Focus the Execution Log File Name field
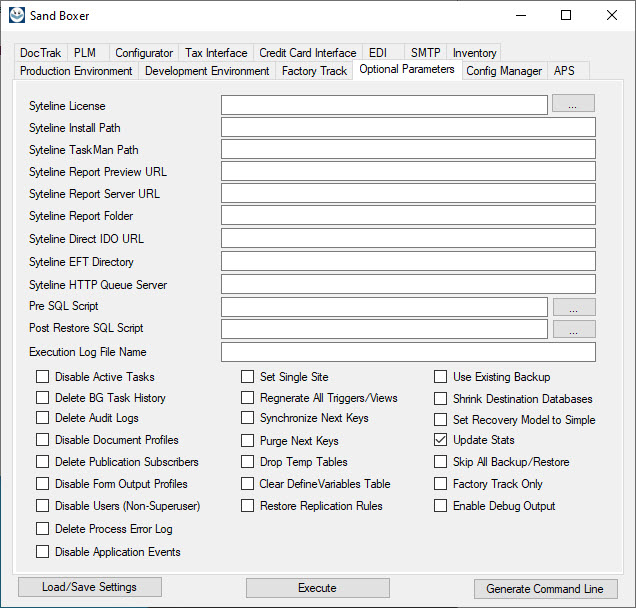The width and height of the screenshot is (636, 608). pyautogui.click(x=408, y=352)
